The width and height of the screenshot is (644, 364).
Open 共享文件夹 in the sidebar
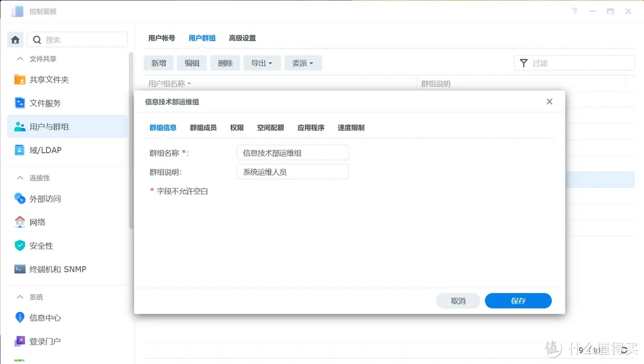51,79
